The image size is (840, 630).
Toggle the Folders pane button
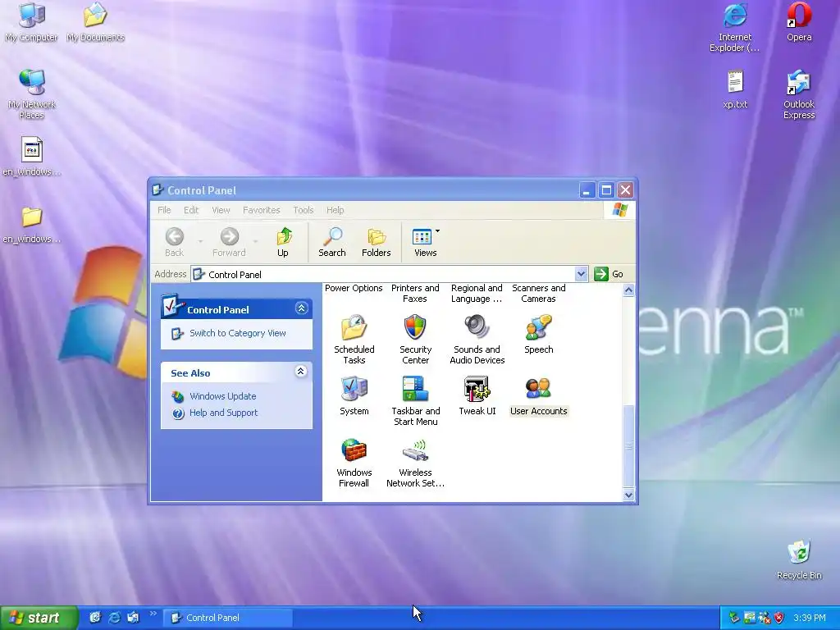coord(376,242)
